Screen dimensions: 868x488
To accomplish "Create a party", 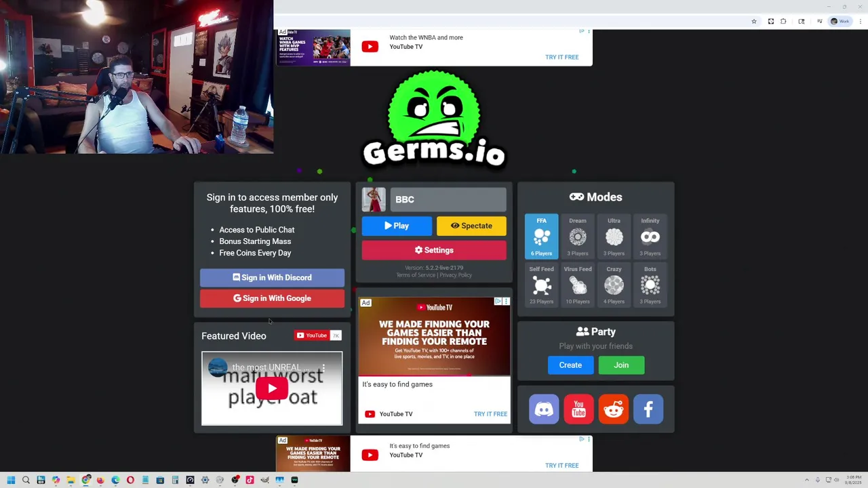I will click(x=570, y=365).
